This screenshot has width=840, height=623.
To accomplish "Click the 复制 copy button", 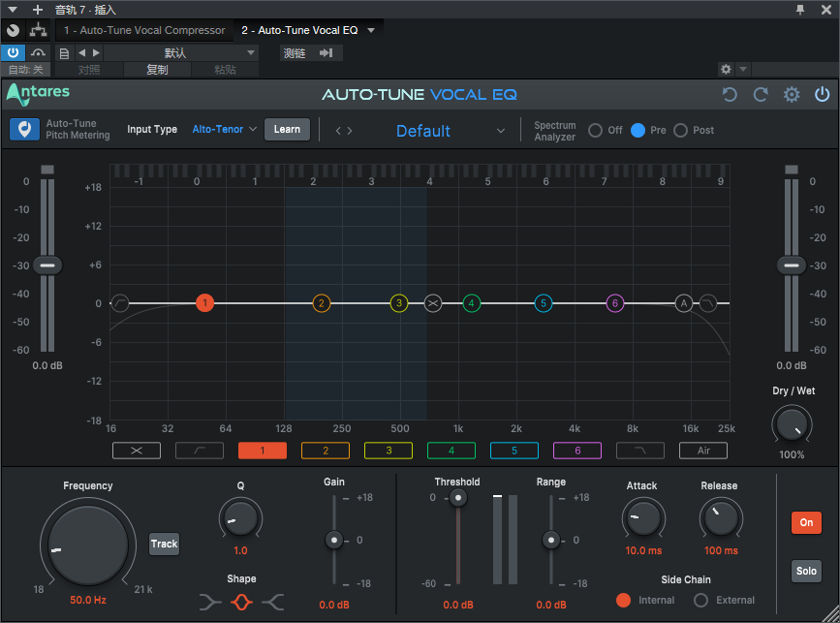I will tap(158, 70).
